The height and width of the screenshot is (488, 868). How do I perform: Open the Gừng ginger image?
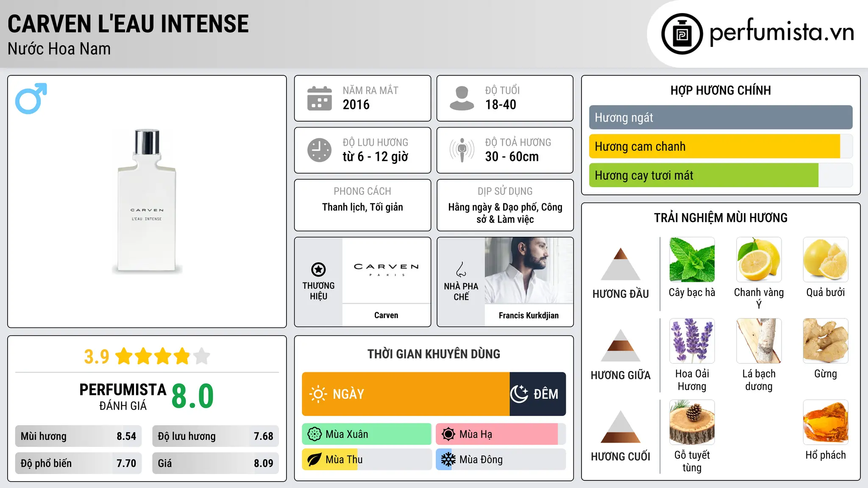(826, 341)
